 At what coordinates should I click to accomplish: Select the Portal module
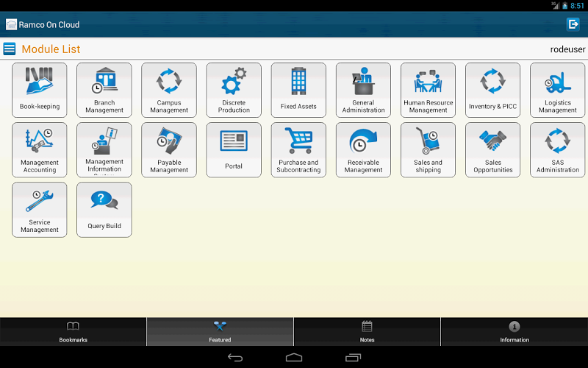234,150
